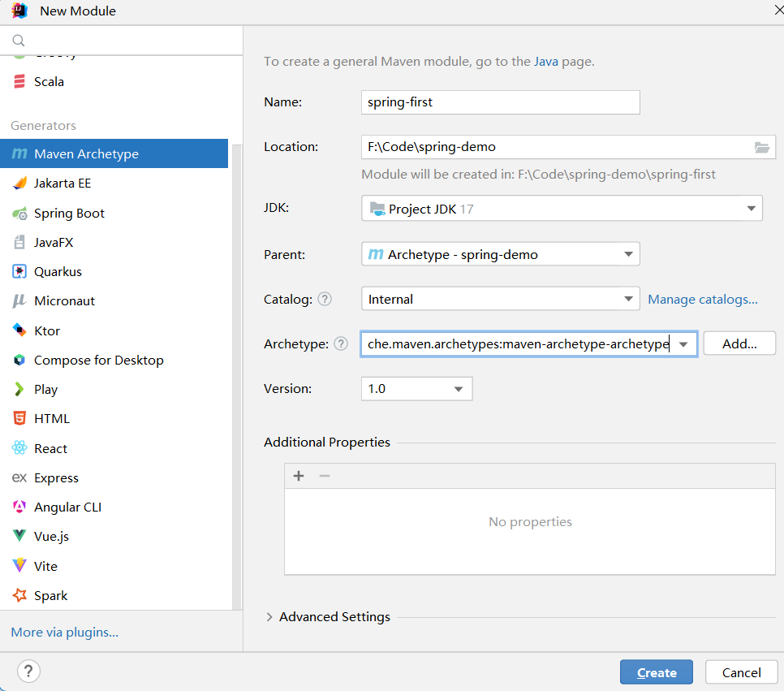
Task: Select Angular CLI generator
Action: (114, 507)
